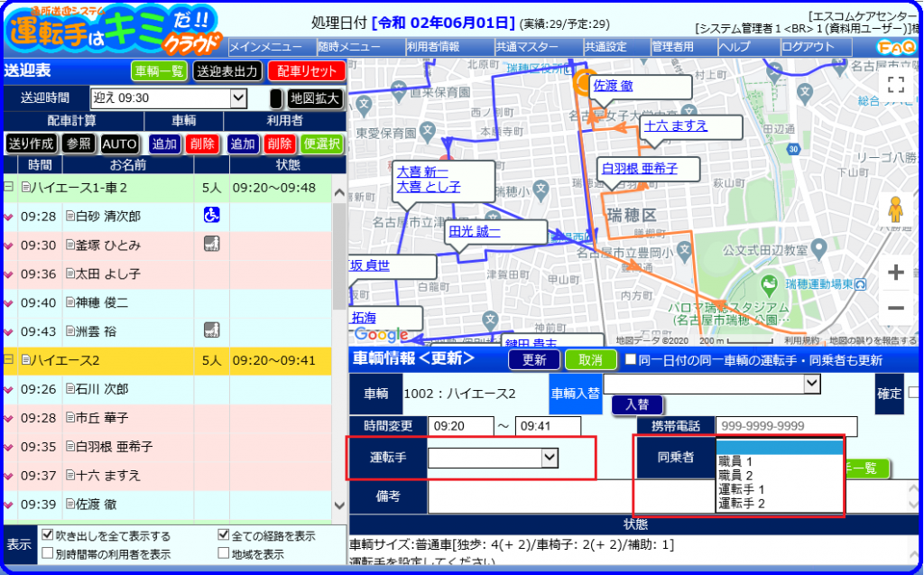Image resolution: width=924 pixels, height=575 pixels.
Task: Click wheelchair icon beside 白砂 清次郎
Action: click(x=211, y=215)
